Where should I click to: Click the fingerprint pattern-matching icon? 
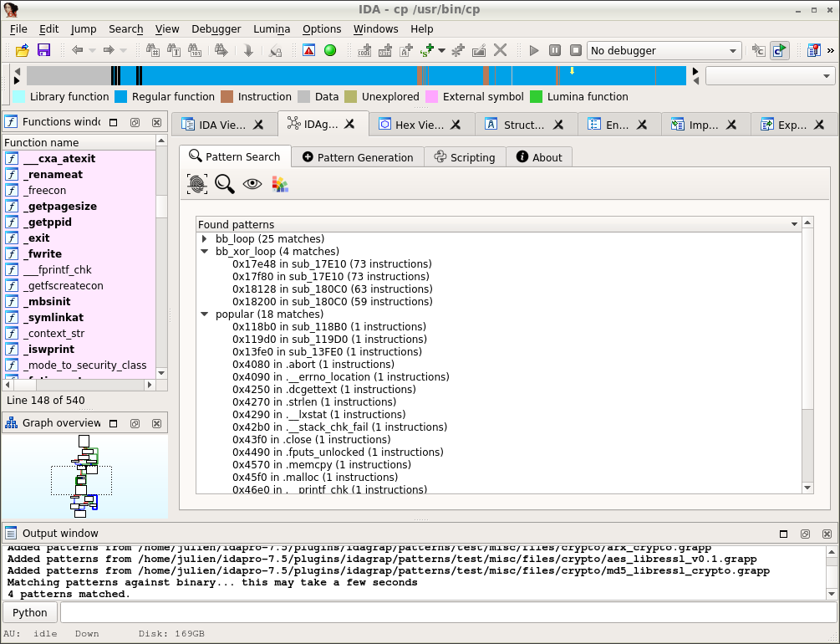click(x=197, y=184)
